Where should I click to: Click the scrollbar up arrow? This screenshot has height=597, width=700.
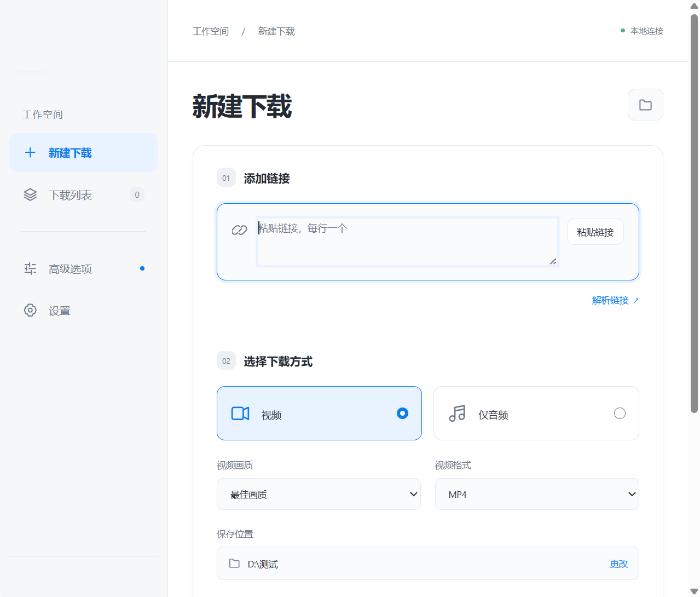click(x=694, y=6)
